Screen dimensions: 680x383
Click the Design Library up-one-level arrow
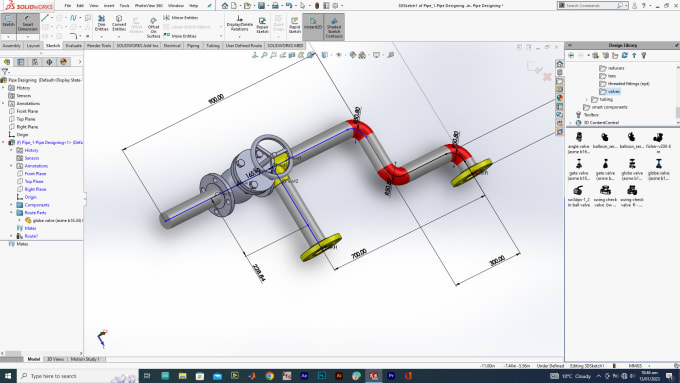click(x=634, y=56)
